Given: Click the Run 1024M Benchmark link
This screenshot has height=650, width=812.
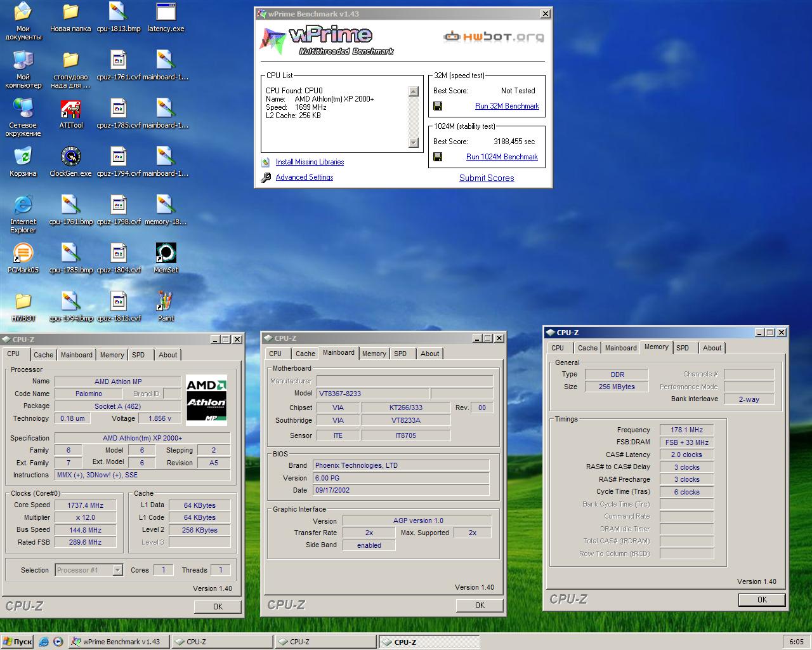Looking at the screenshot, I should (x=502, y=157).
